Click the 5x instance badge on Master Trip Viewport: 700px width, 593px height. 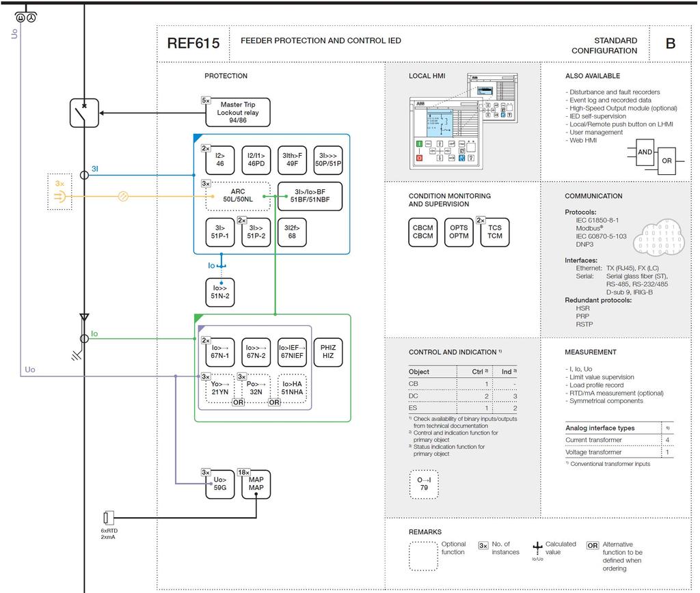click(206, 100)
